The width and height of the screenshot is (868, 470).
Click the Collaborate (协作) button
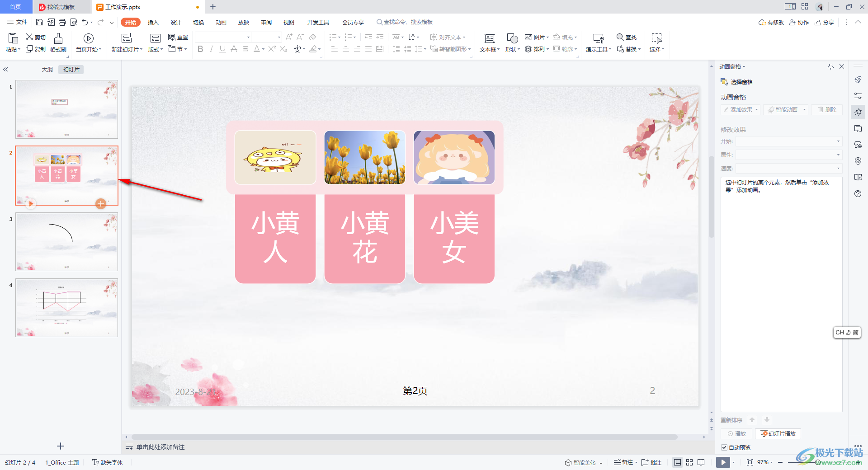point(799,22)
